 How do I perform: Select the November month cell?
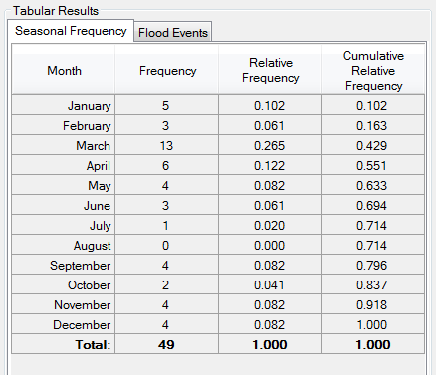coord(63,304)
